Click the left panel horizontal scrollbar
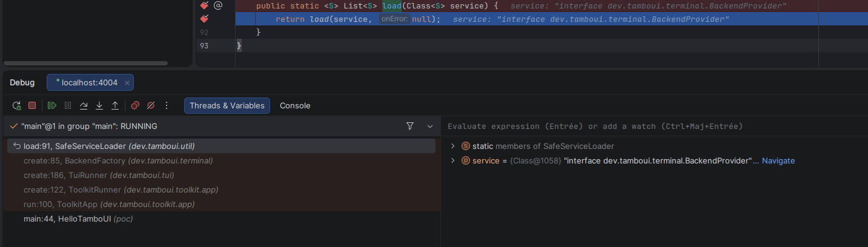Image resolution: width=868 pixels, height=247 pixels. tap(85, 63)
